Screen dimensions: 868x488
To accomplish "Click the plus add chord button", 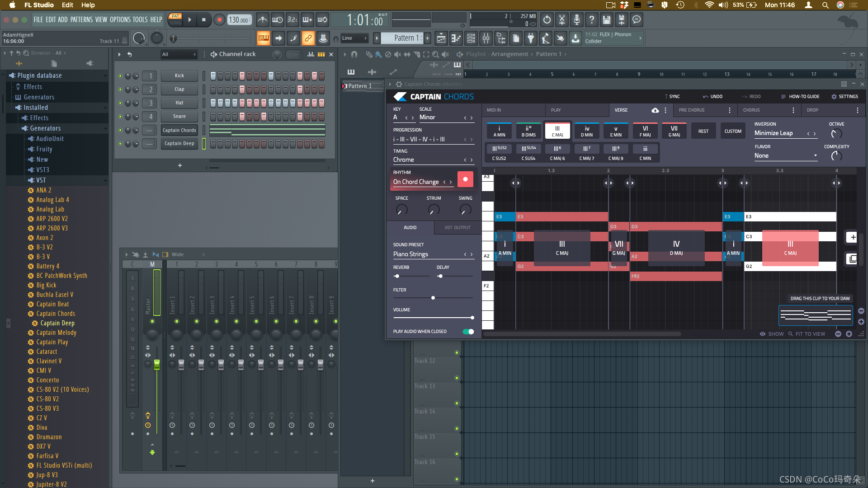I will tap(852, 237).
